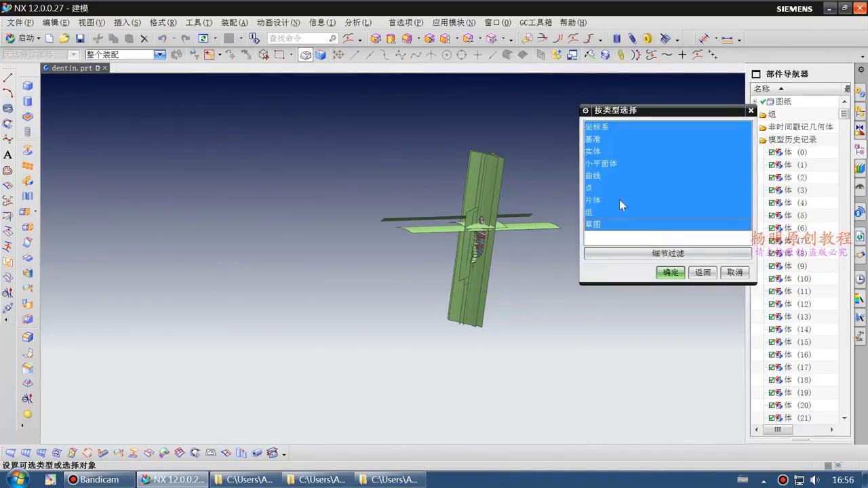This screenshot has width=868, height=488.
Task: Select the Text 'A' tool in left toolbar
Action: point(8,155)
